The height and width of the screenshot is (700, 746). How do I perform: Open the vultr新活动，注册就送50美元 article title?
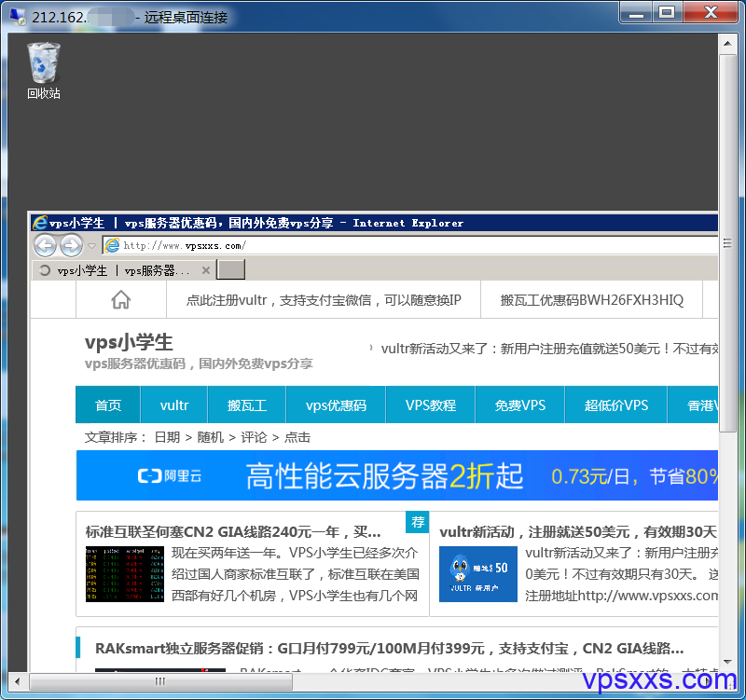(x=578, y=531)
